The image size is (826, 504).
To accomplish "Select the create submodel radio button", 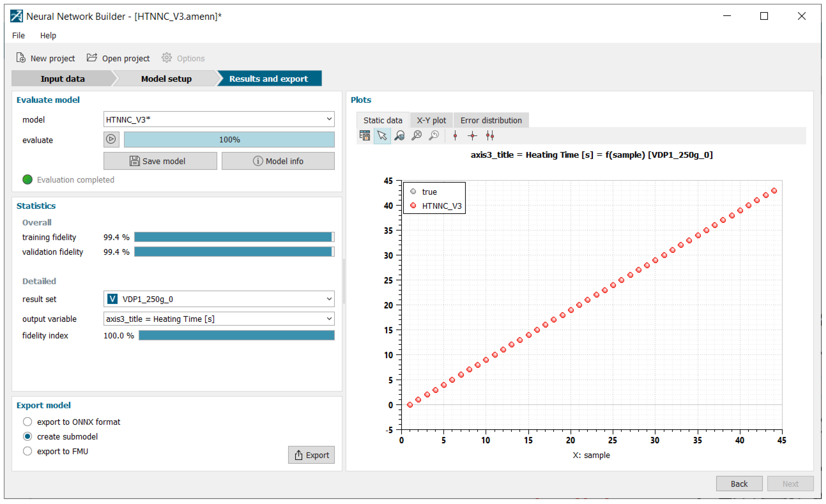I will tap(28, 436).
